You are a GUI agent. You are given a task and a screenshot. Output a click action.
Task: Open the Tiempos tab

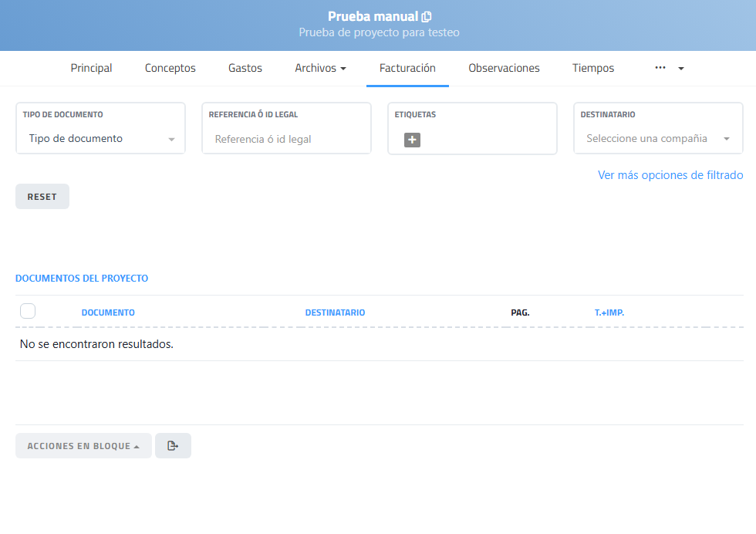click(593, 68)
